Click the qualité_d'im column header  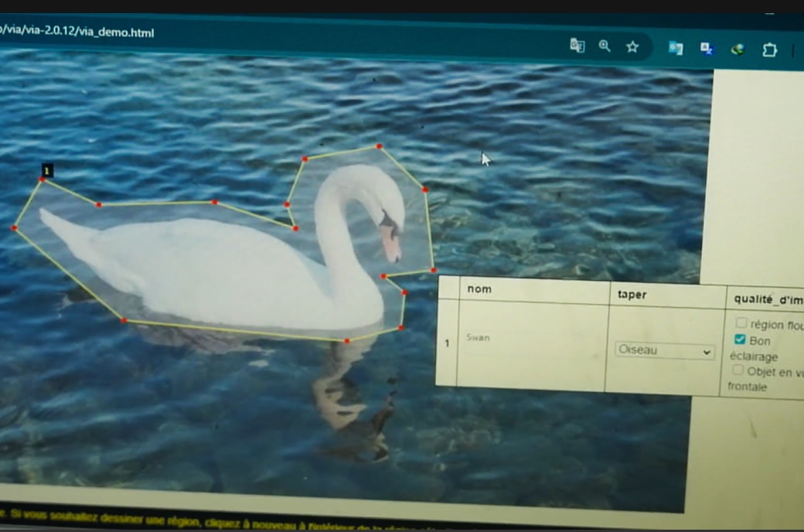coord(767,298)
